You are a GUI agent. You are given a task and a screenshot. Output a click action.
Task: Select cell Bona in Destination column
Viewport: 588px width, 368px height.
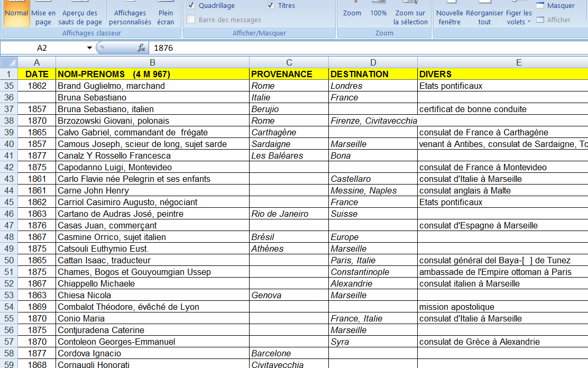[373, 155]
